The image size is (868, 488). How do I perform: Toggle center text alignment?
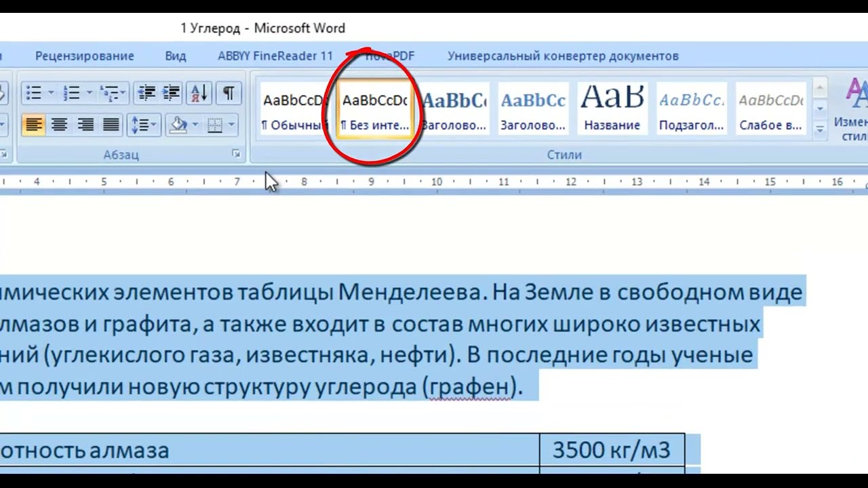[60, 125]
